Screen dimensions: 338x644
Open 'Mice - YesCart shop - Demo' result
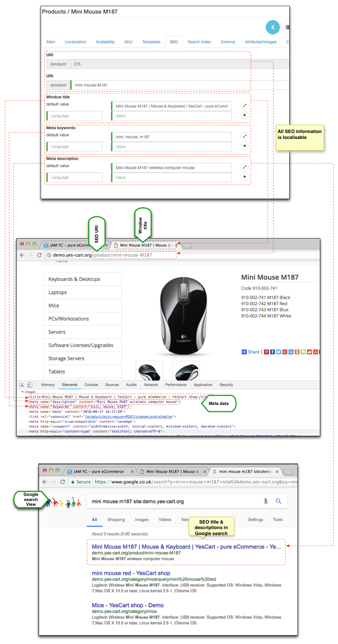pyautogui.click(x=128, y=605)
